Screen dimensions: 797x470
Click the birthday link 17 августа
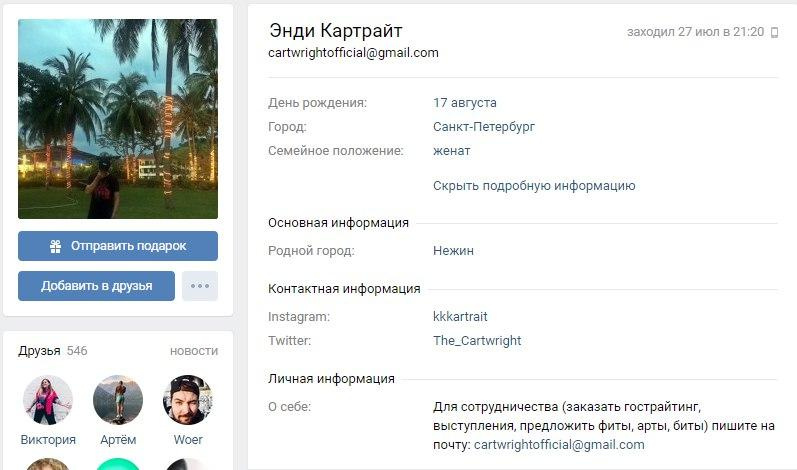(x=465, y=103)
